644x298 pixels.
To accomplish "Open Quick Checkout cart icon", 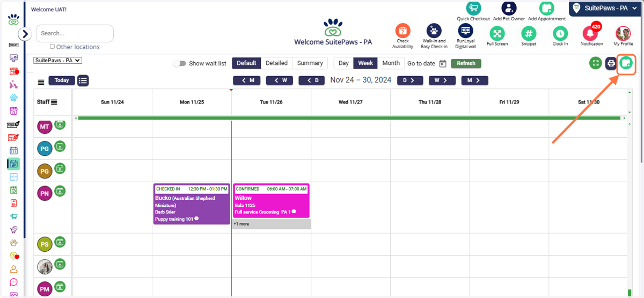I will coord(473,8).
